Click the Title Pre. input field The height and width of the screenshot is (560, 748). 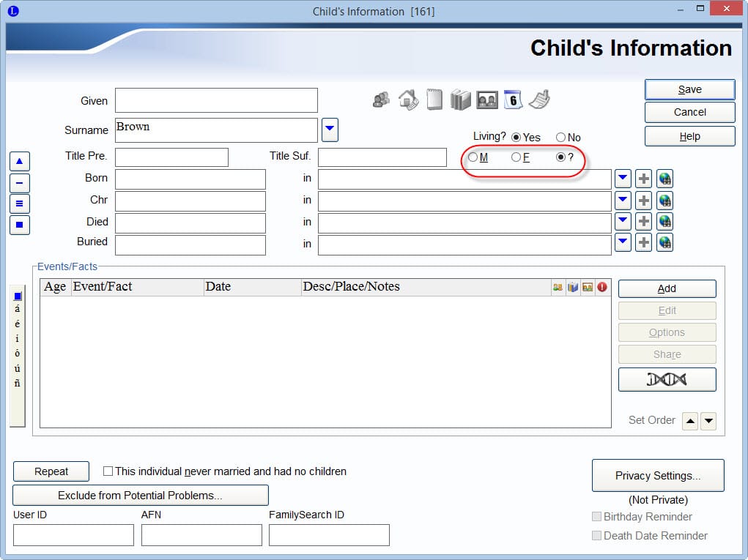click(171, 157)
